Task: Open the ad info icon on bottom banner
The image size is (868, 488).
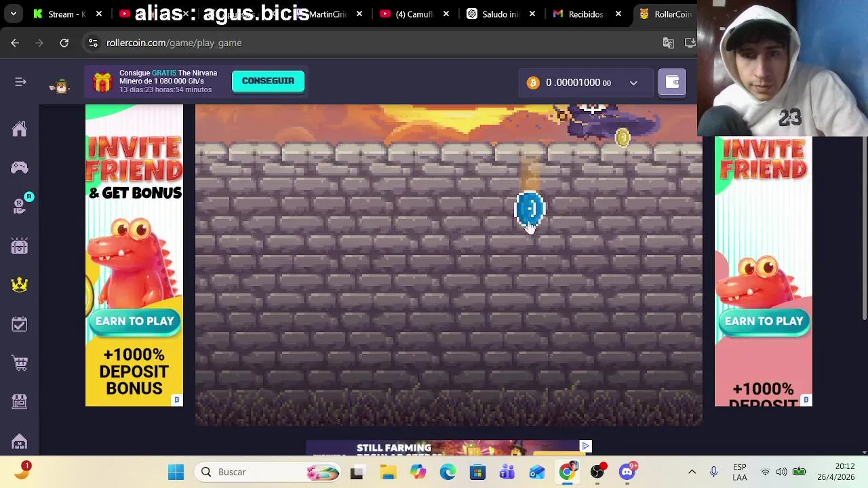Action: point(586,446)
